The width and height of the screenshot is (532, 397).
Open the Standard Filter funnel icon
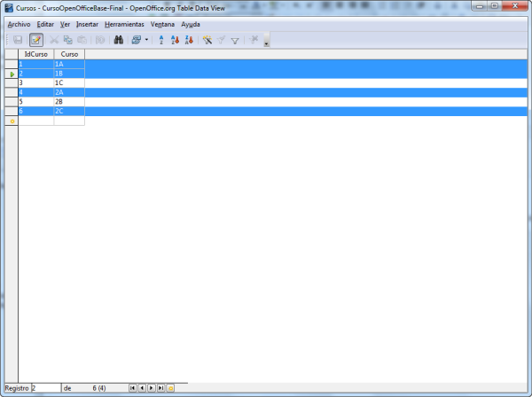[235, 41]
